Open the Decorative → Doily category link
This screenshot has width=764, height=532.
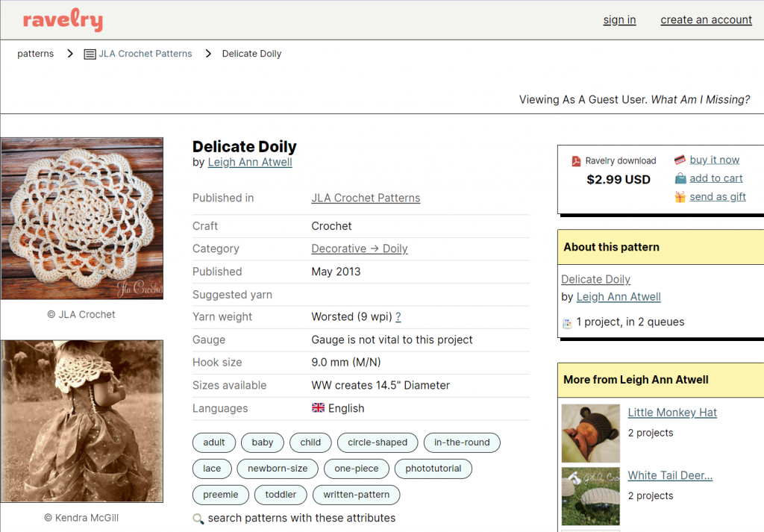pyautogui.click(x=359, y=248)
